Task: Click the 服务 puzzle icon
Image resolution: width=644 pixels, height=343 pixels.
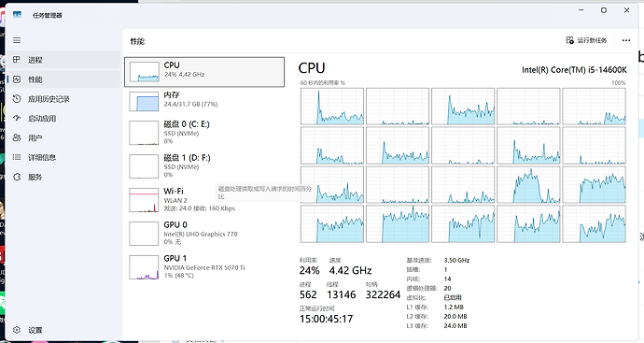Action: (17, 177)
